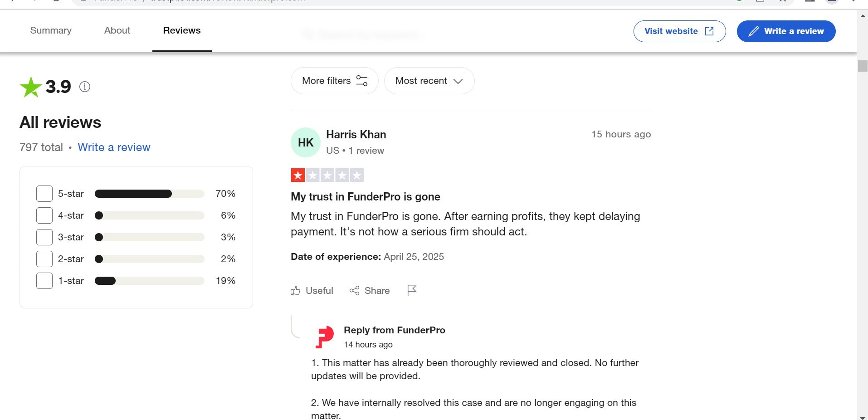Tick the 5-star filter checkbox
Image resolution: width=868 pixels, height=420 pixels.
click(44, 194)
